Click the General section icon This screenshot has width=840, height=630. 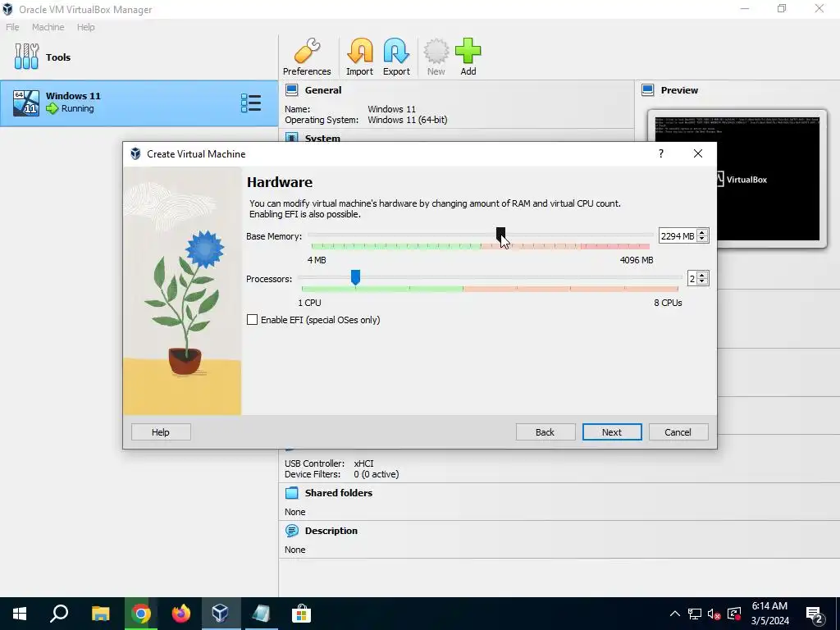pos(291,90)
